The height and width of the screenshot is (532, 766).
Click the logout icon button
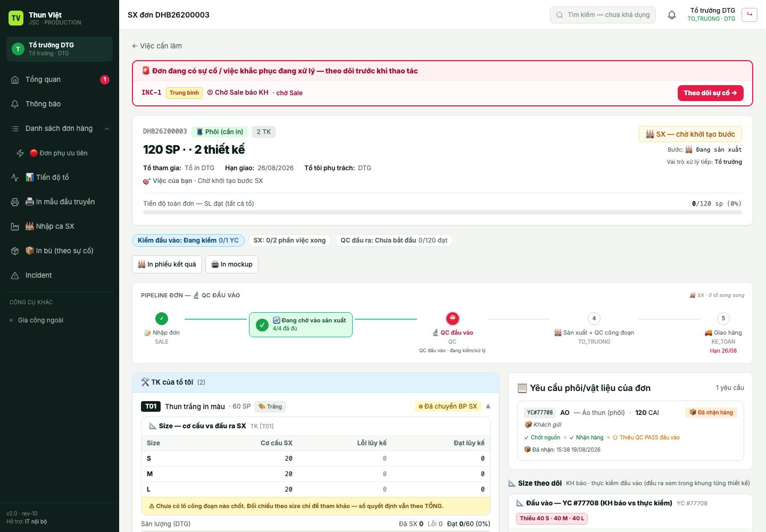coord(750,14)
